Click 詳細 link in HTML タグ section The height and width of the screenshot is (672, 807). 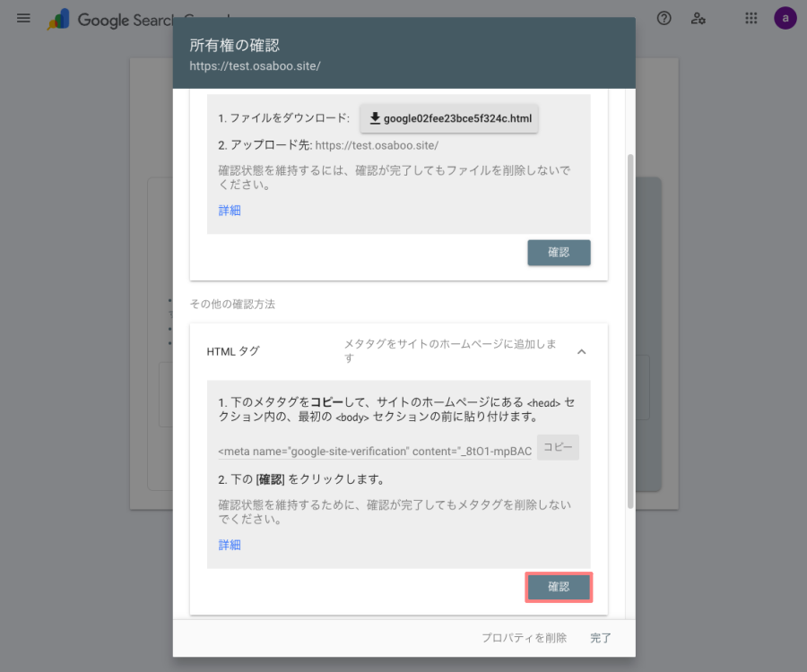[230, 545]
